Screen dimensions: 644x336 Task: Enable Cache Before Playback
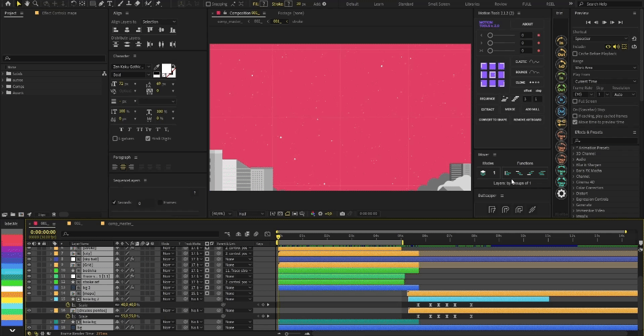(x=575, y=54)
